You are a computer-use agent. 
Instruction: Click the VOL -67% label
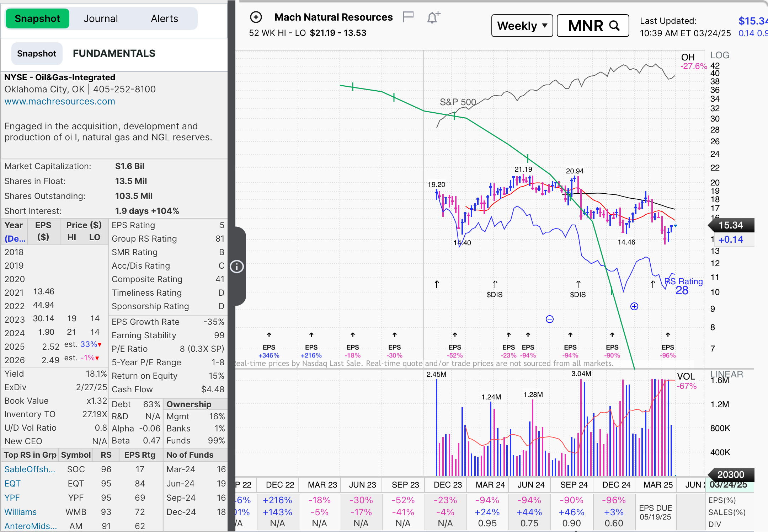[687, 381]
